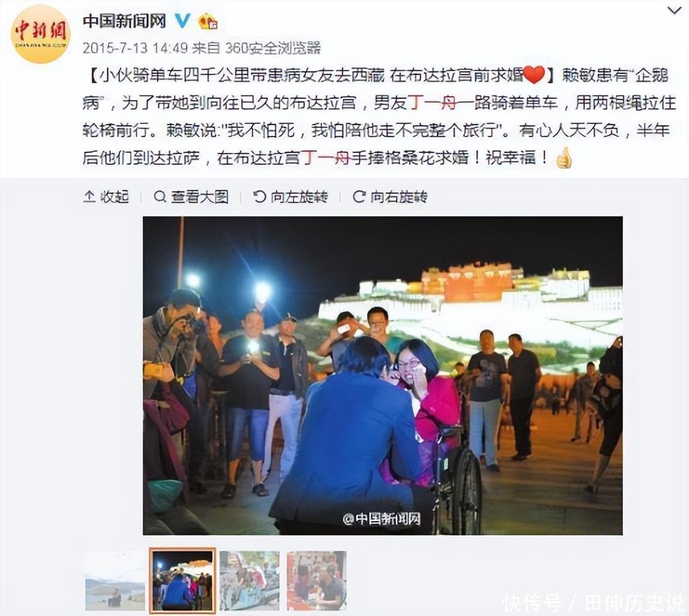Open the 360安全浏览器 source link
The width and height of the screenshot is (689, 616).
point(273,48)
